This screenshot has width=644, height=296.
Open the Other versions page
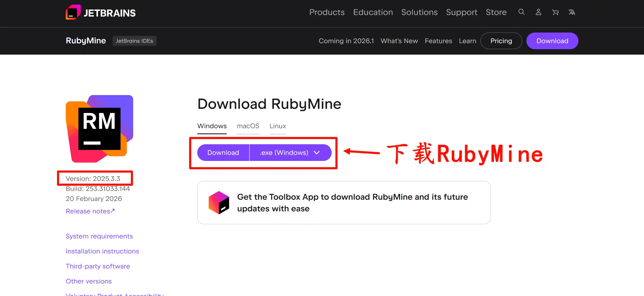coord(88,281)
